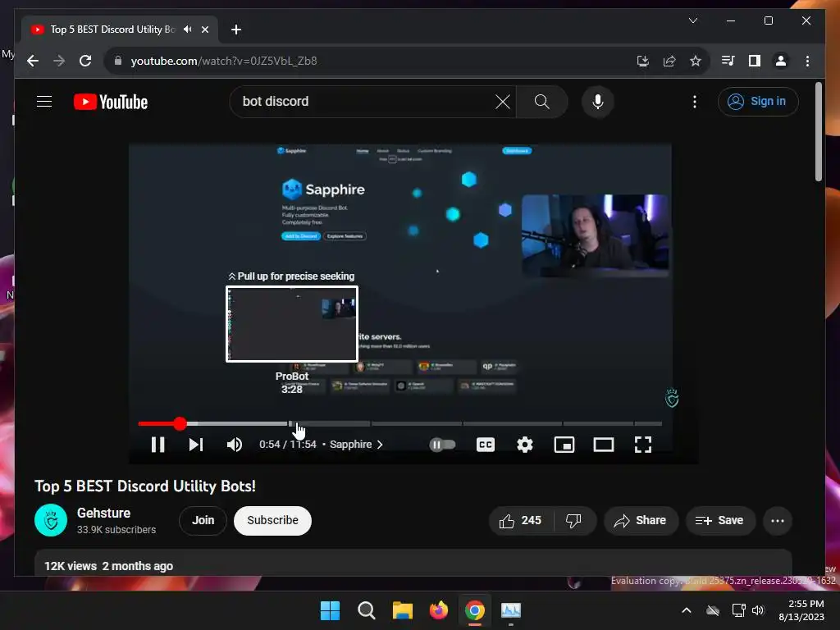The height and width of the screenshot is (630, 840).
Task: Click the Join button
Action: pyautogui.click(x=203, y=520)
